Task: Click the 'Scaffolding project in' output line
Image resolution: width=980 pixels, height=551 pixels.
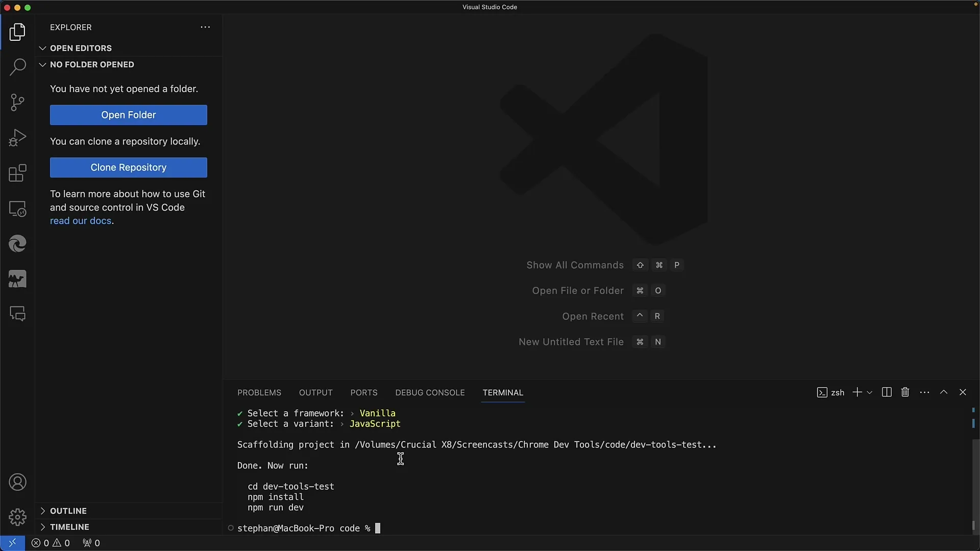Action: click(x=477, y=445)
